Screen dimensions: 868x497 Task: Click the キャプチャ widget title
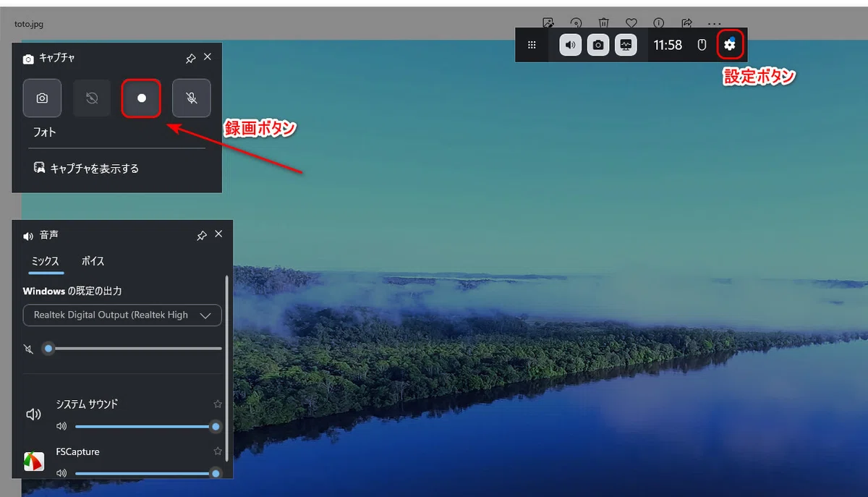56,58
